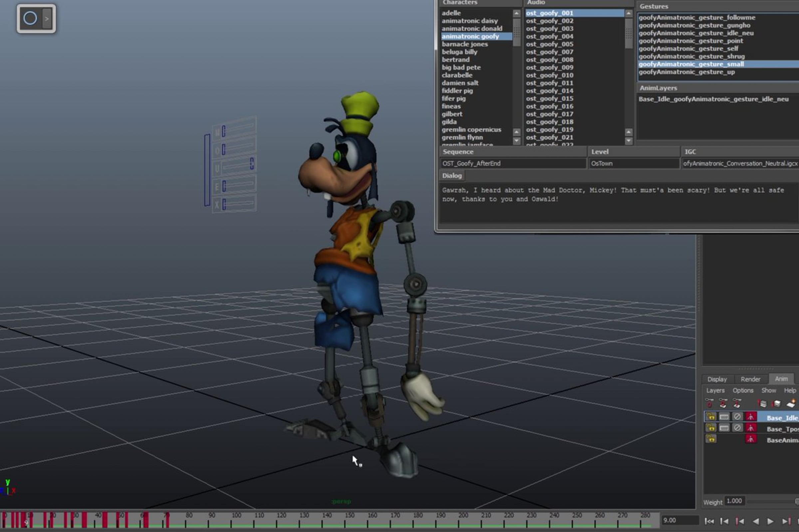799x532 pixels.
Task: Click the circle icon in the viewport corner
Action: 30,18
